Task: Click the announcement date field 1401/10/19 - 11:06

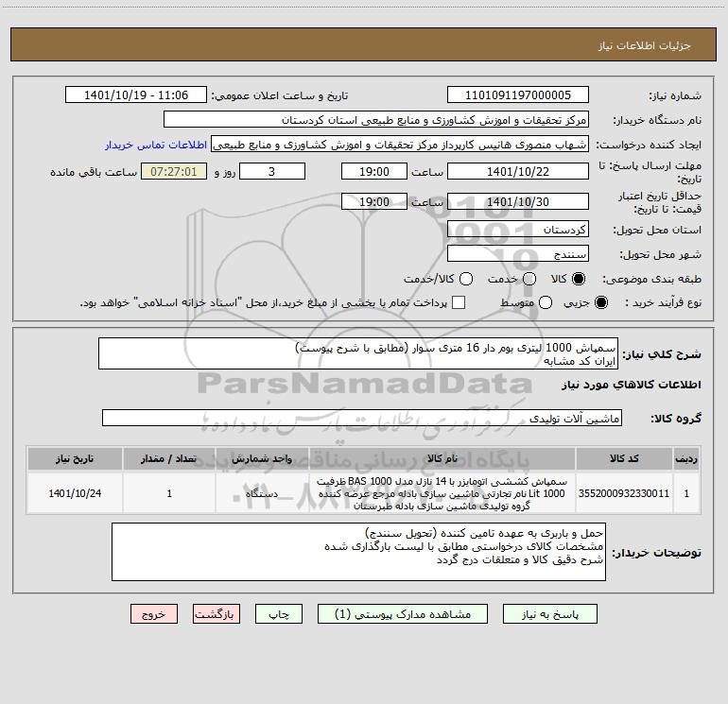Action: (x=136, y=95)
